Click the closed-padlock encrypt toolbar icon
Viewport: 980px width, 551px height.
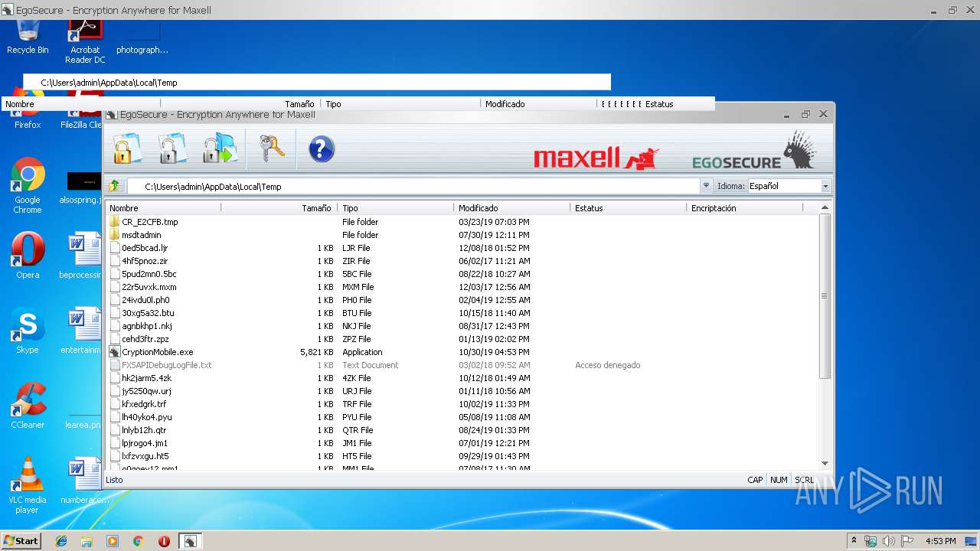(x=127, y=148)
